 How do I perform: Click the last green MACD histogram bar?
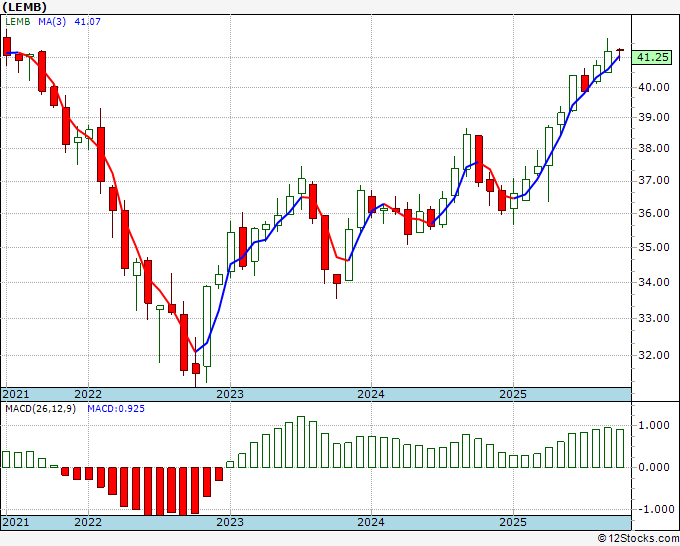[620, 448]
